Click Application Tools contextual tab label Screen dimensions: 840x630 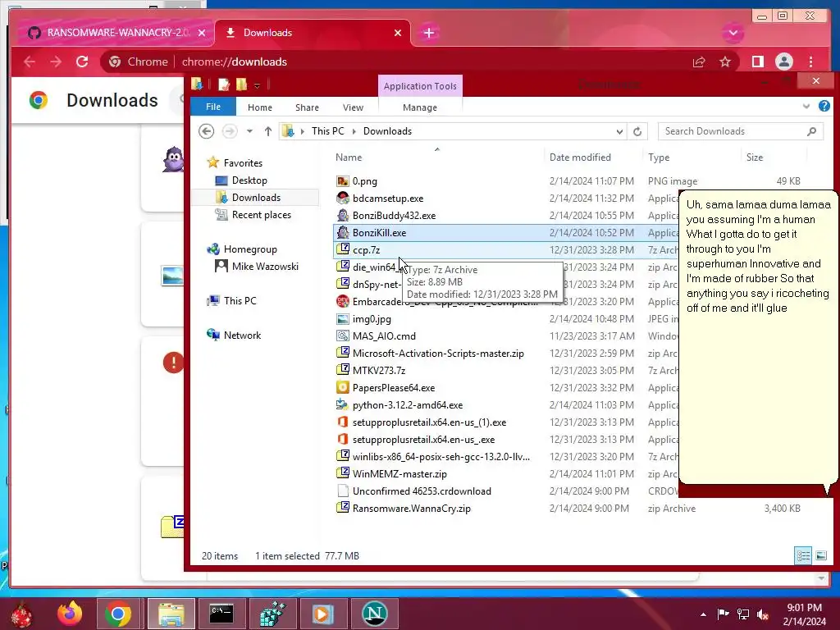[420, 85]
